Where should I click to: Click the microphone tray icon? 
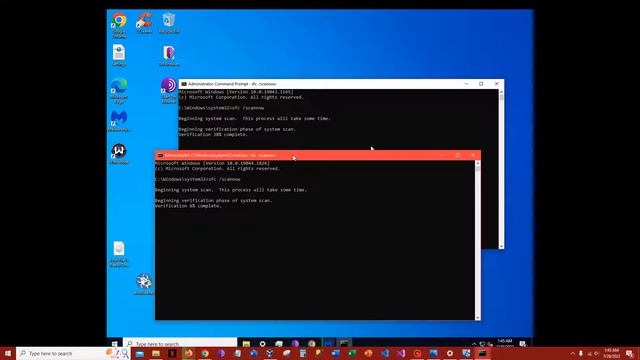pyautogui.click(x=581, y=353)
